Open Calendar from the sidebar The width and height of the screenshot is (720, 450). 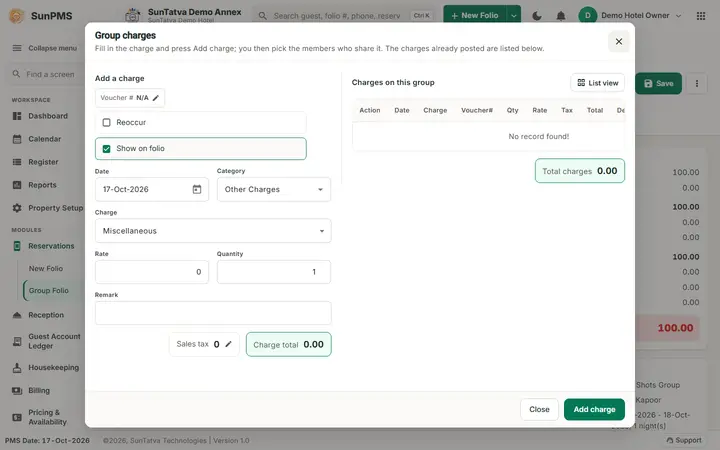pos(45,139)
